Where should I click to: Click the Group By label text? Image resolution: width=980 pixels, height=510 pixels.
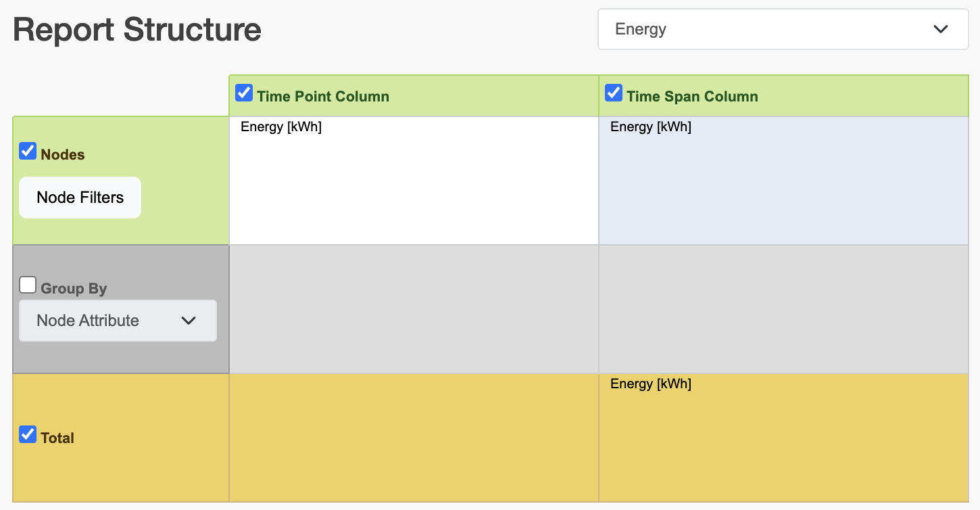[x=74, y=289]
